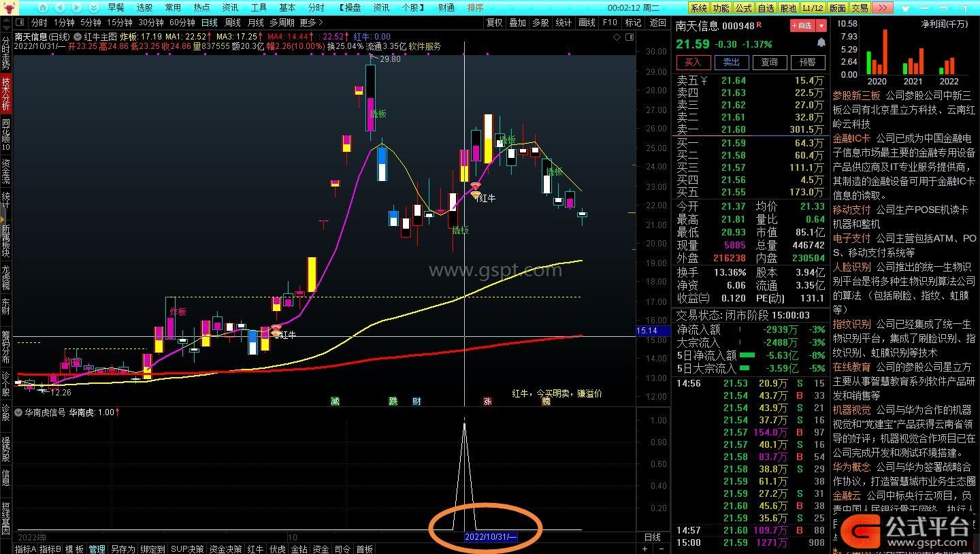Switch to the 1分钟 period

click(x=63, y=22)
